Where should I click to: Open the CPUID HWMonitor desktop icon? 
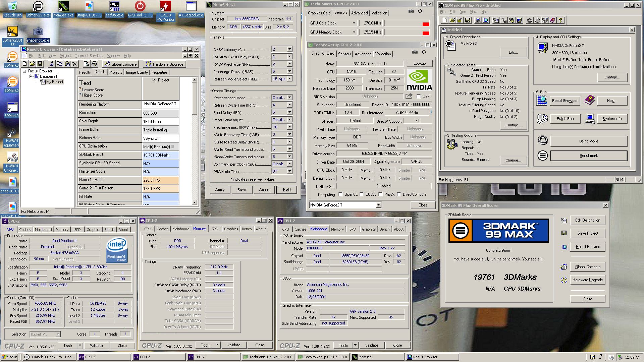(165, 11)
